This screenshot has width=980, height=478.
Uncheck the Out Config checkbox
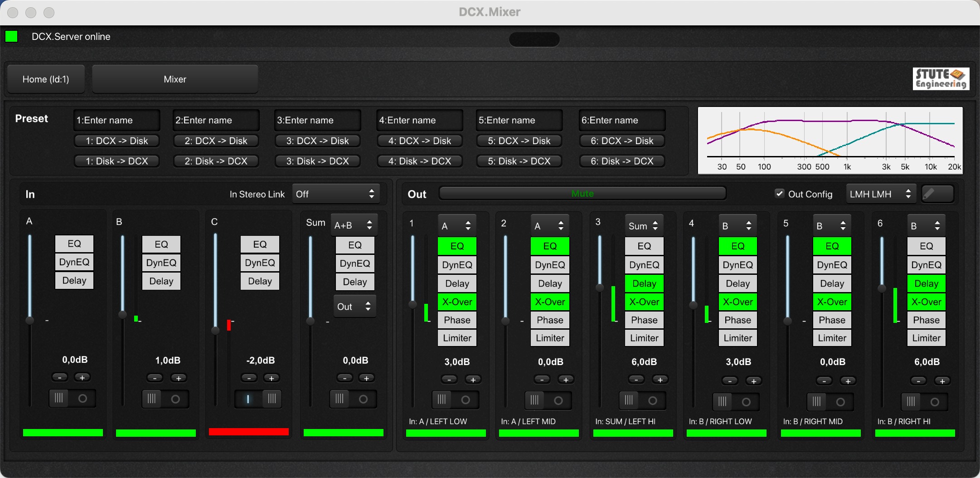779,194
